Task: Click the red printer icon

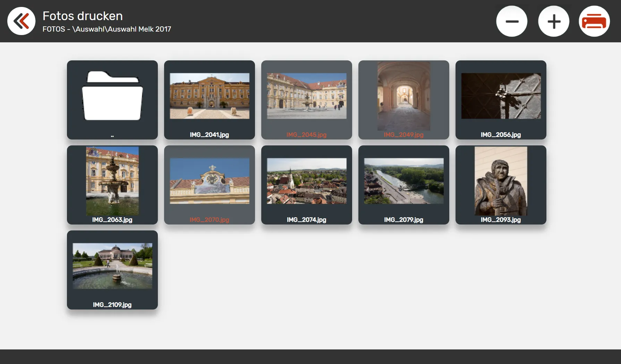Action: pyautogui.click(x=594, y=21)
